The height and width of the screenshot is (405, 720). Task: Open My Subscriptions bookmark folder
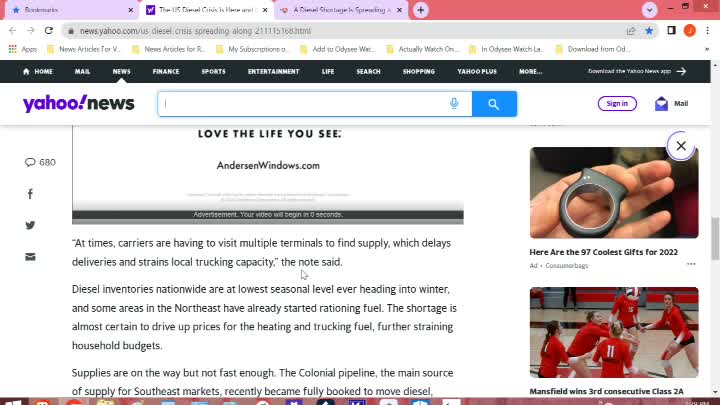point(253,49)
